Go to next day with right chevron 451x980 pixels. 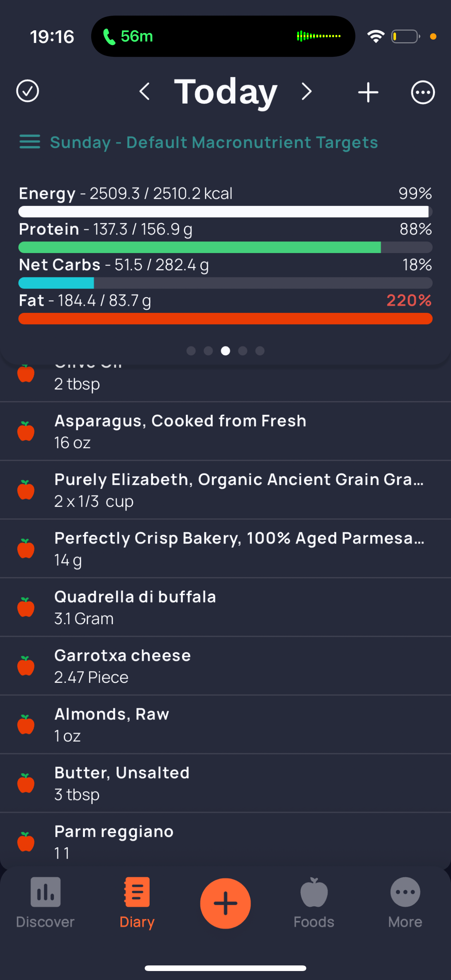click(x=307, y=92)
